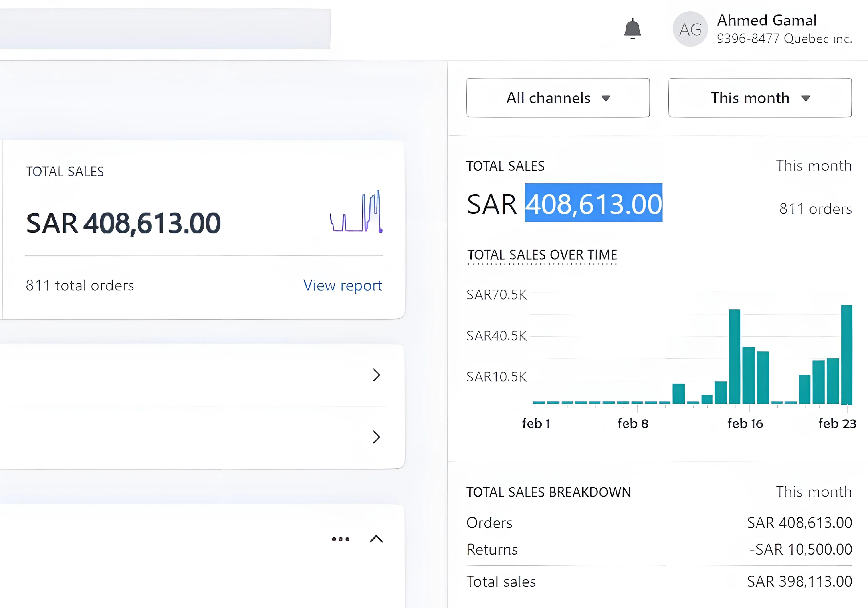Click the feb 8 axis label

point(633,424)
